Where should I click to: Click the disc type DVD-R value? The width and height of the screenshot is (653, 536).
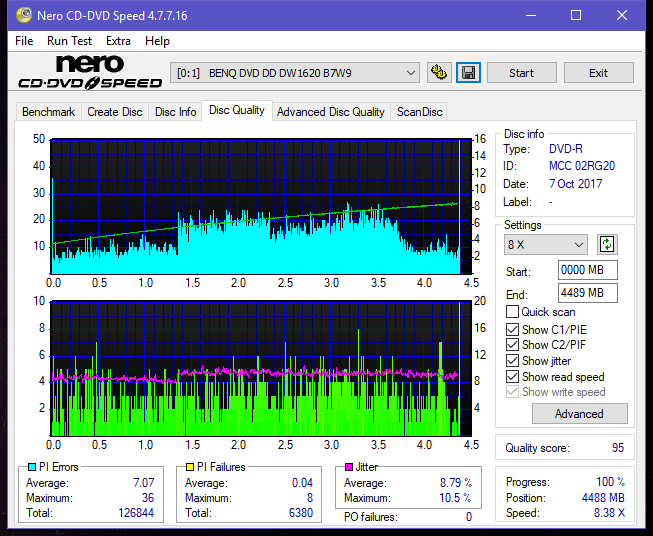coord(566,149)
